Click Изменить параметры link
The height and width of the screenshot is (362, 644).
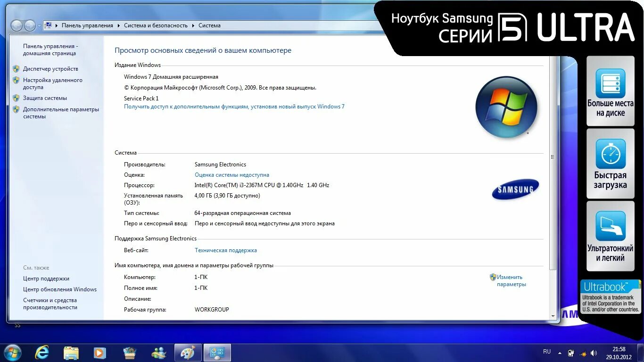(x=512, y=281)
